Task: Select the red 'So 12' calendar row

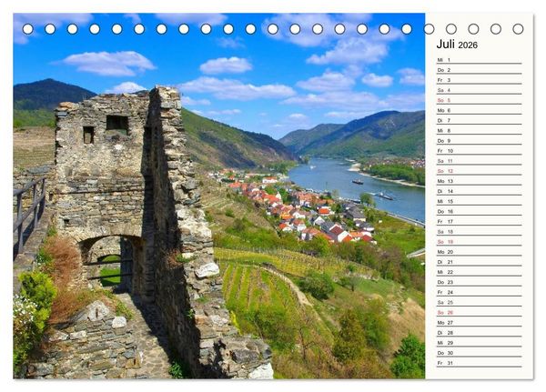Action: point(480,171)
